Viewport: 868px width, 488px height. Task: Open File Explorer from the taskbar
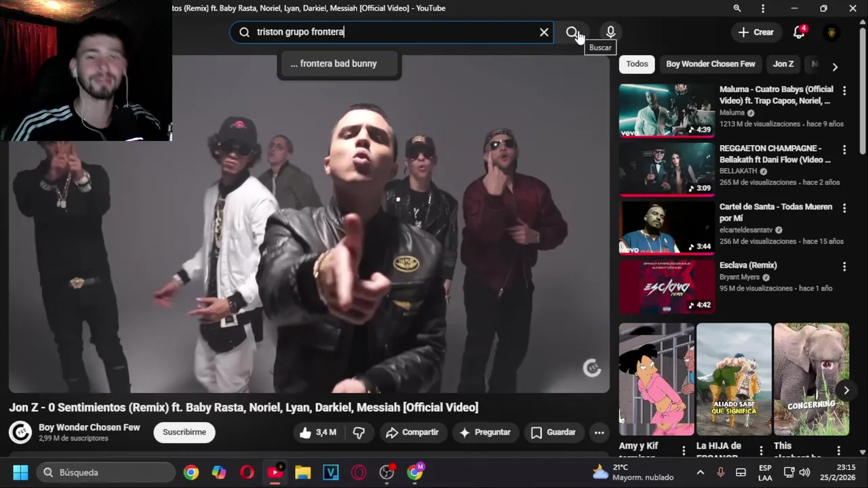click(302, 472)
